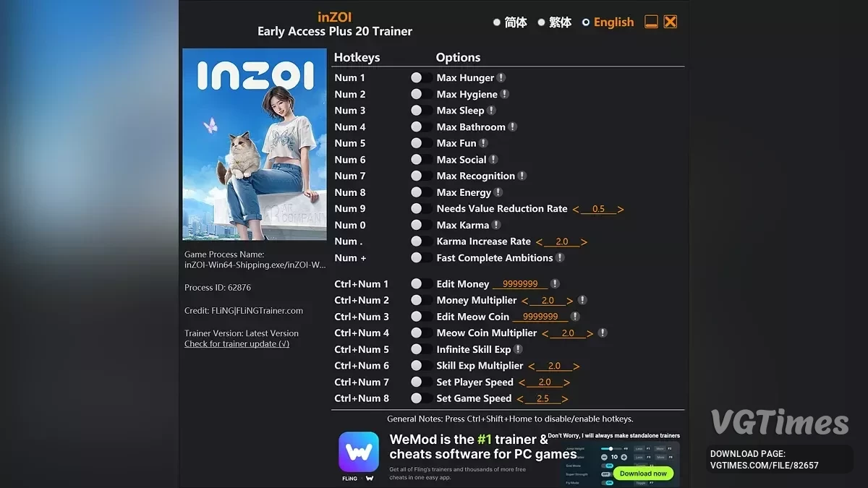Screen dimensions: 868x488
Task: Increase Set Player Speed with right arrow
Action: pyautogui.click(x=566, y=382)
